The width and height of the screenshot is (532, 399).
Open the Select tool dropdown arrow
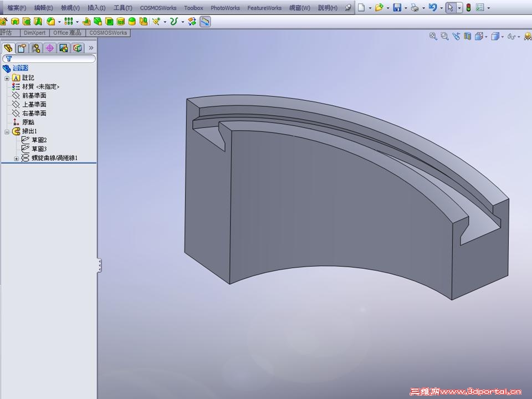459,8
